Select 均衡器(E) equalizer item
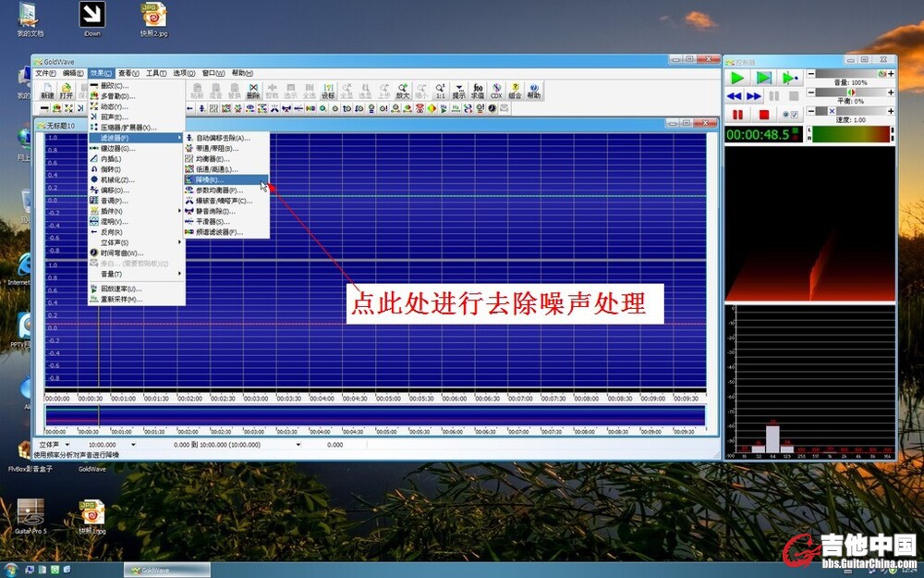The height and width of the screenshot is (578, 924). tap(226, 159)
